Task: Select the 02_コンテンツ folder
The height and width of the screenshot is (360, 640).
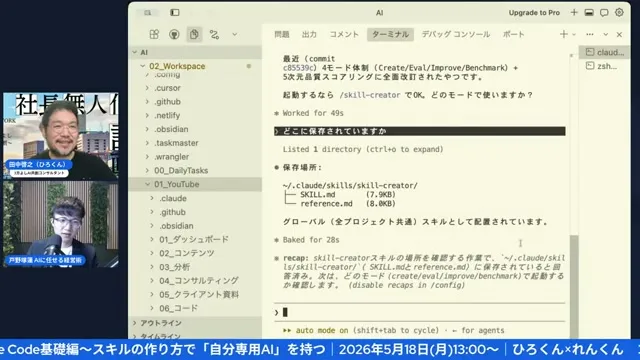Action: (x=195, y=253)
